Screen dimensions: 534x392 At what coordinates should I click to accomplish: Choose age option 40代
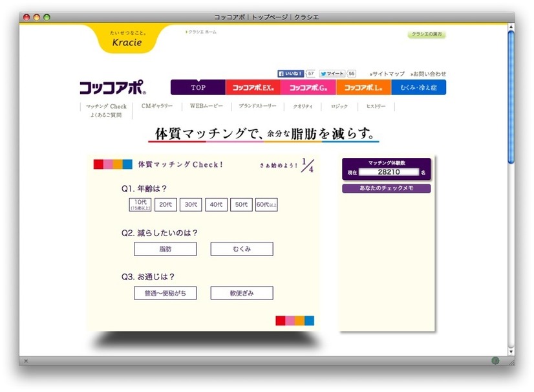click(x=217, y=204)
